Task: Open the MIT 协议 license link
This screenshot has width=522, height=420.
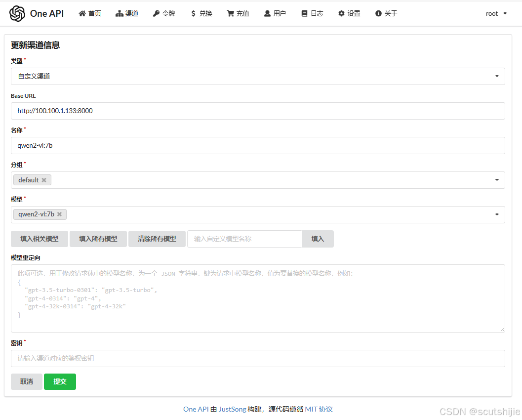Action: pos(319,409)
